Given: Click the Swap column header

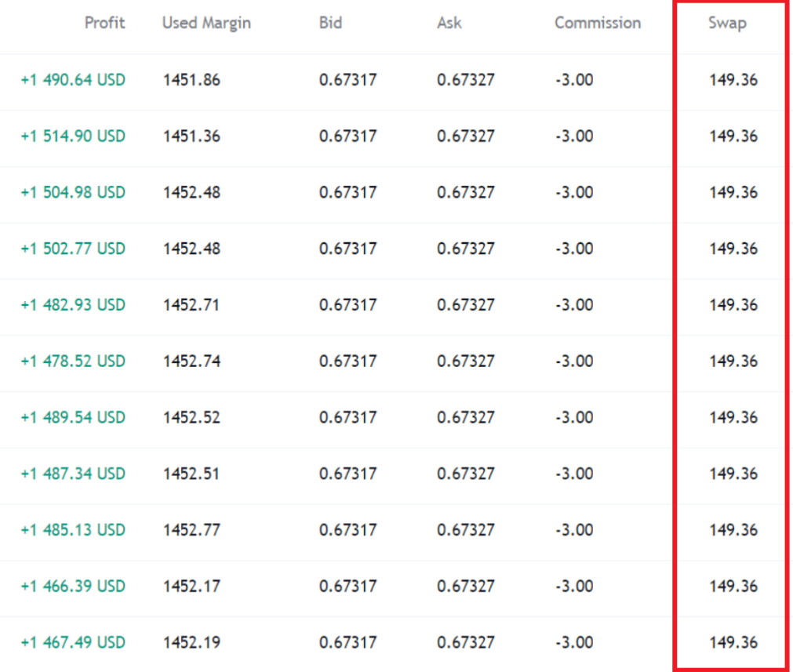Looking at the screenshot, I should coord(727,23).
